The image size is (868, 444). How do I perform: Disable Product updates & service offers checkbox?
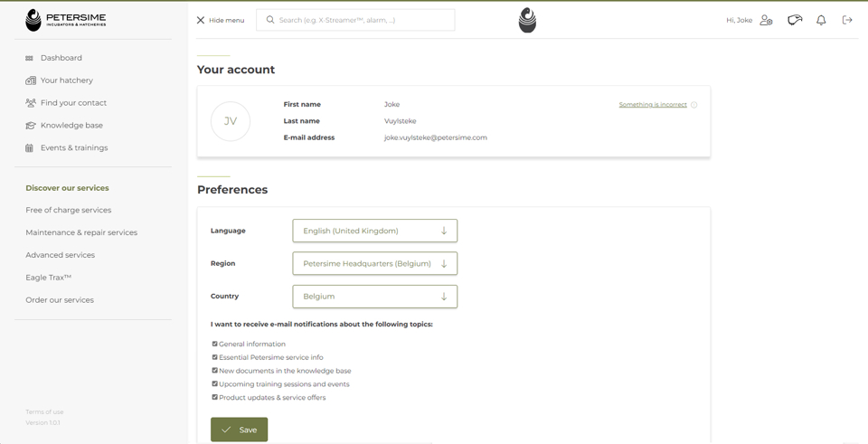click(x=215, y=397)
